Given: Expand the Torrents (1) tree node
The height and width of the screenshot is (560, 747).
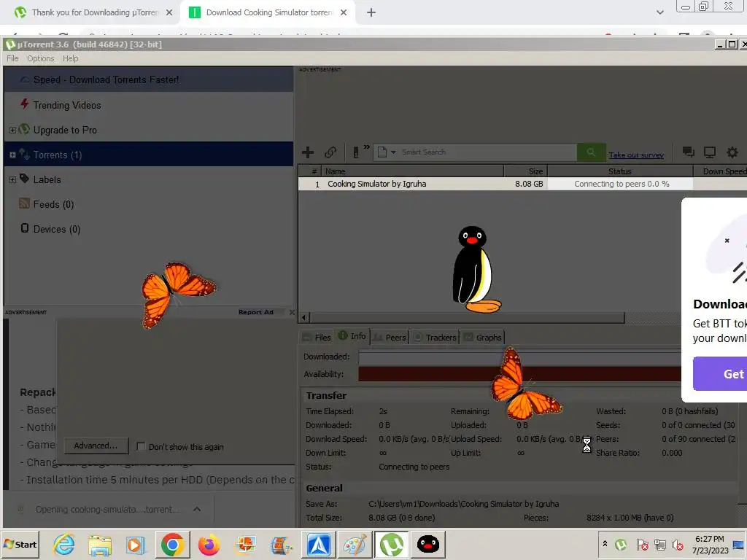Looking at the screenshot, I should 13,155.
